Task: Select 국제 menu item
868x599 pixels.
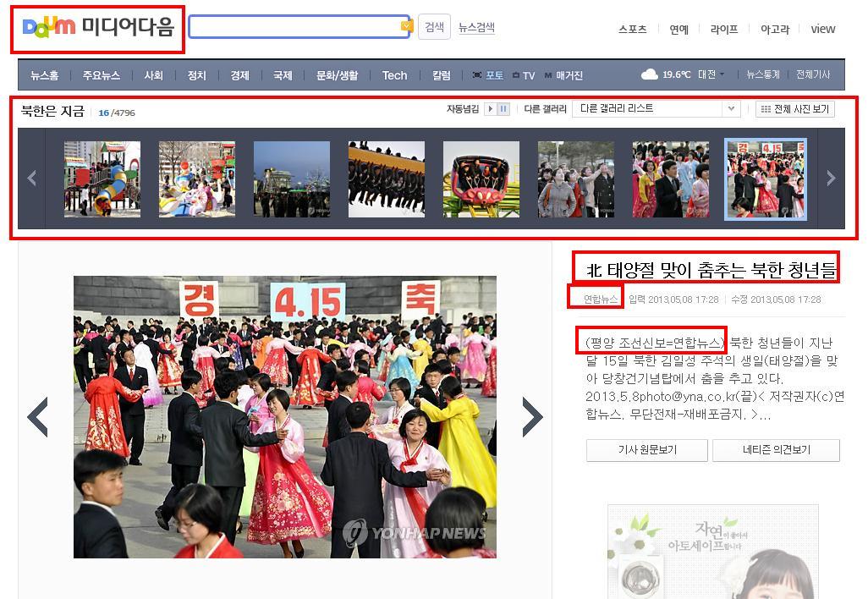Action: point(283,75)
